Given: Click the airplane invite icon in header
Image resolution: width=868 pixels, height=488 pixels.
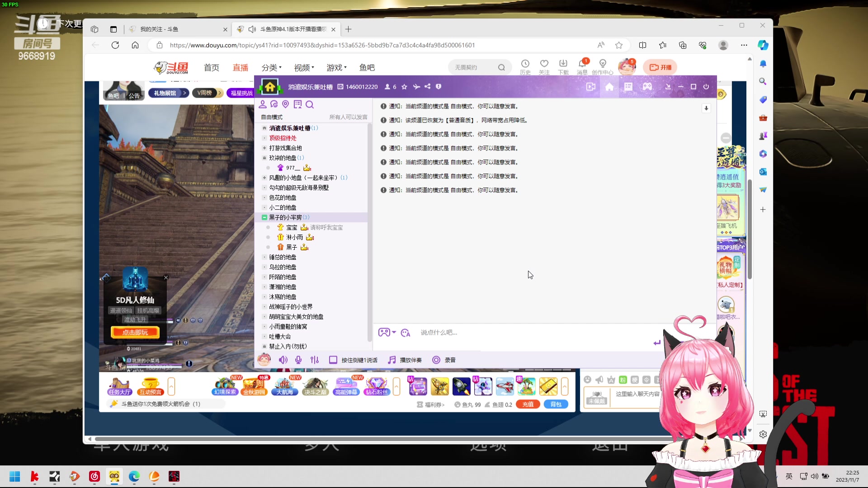Looking at the screenshot, I should point(416,87).
